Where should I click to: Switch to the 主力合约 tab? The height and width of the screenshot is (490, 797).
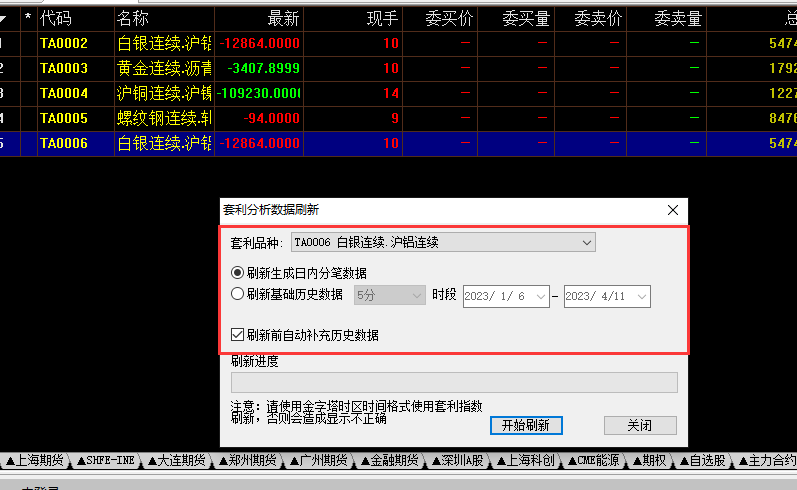click(768, 461)
